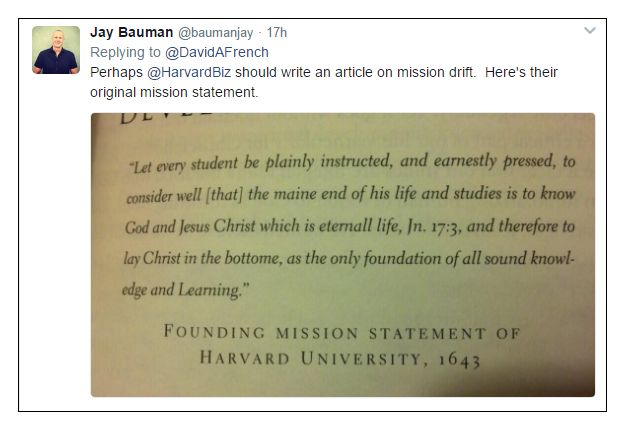The image size is (625, 430).
Task: Click the "Replying to" label text
Action: 125,52
